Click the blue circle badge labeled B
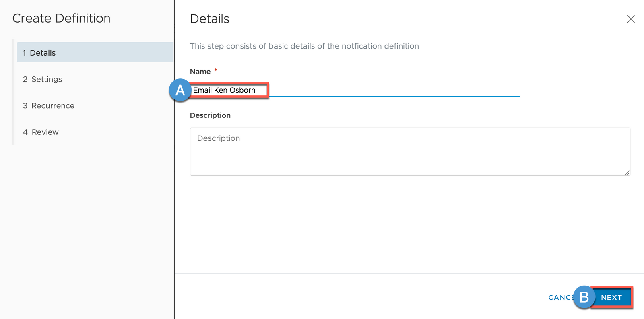This screenshot has height=319, width=644. [x=584, y=297]
